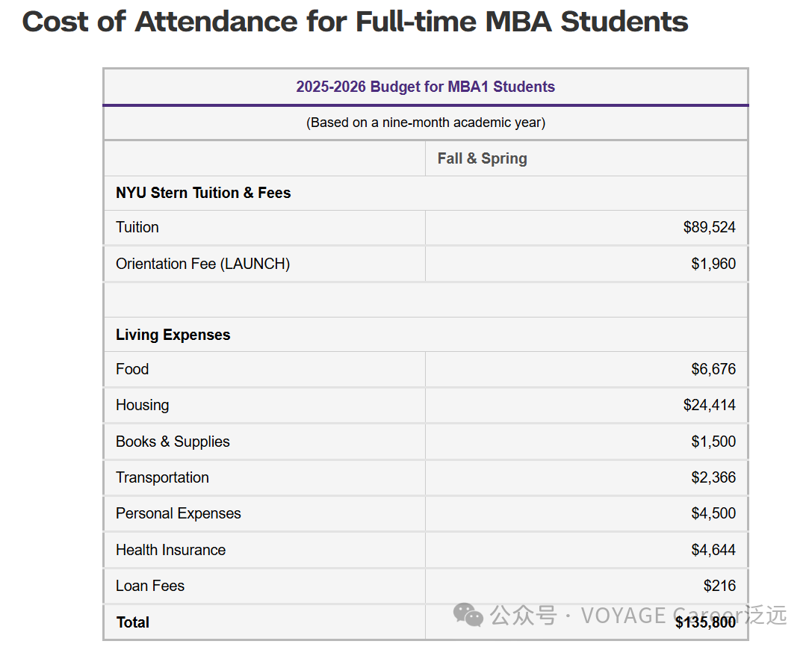This screenshot has width=812, height=647.
Task: Select the Orientation Fee (LAUNCH) label
Action: pos(202,264)
